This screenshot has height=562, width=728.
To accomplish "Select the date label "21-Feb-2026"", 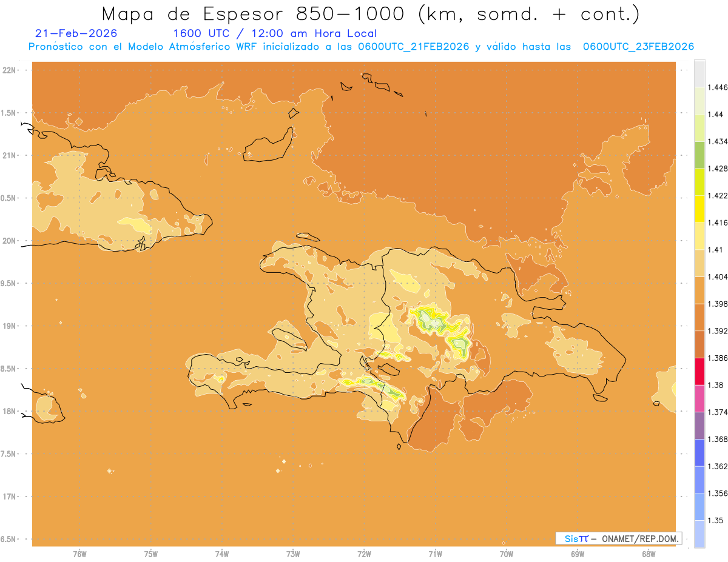I will point(76,33).
